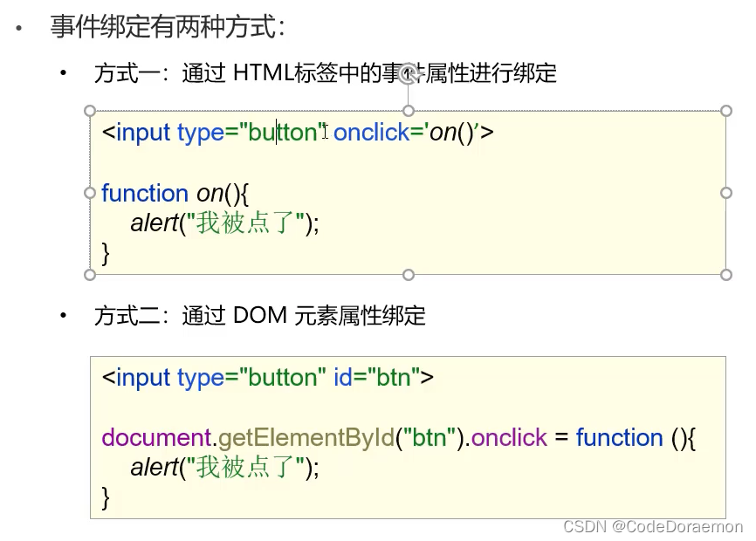756x541 pixels.
Task: Click the bottom-left corner handle of the selected code box
Action: [x=90, y=275]
